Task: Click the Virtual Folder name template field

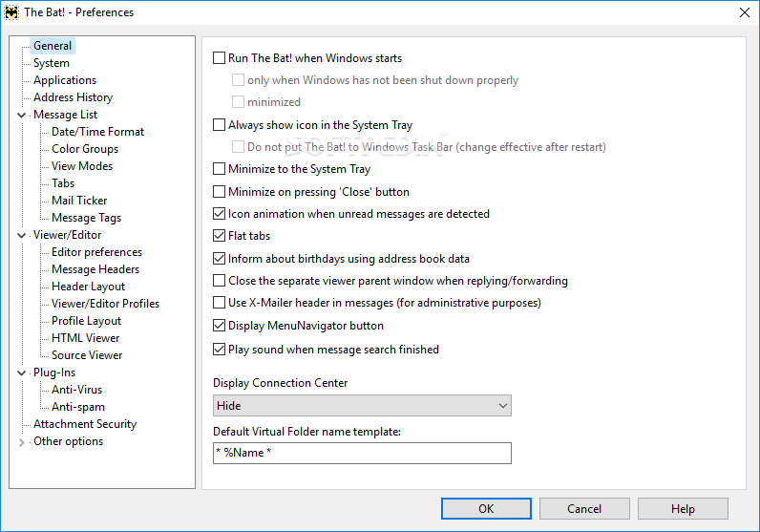Action: 362,453
